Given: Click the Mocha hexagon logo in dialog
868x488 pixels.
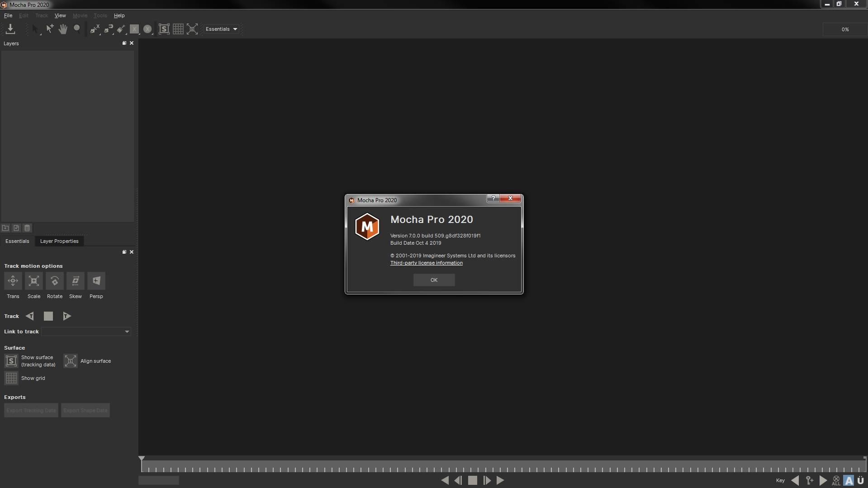Looking at the screenshot, I should (x=367, y=226).
